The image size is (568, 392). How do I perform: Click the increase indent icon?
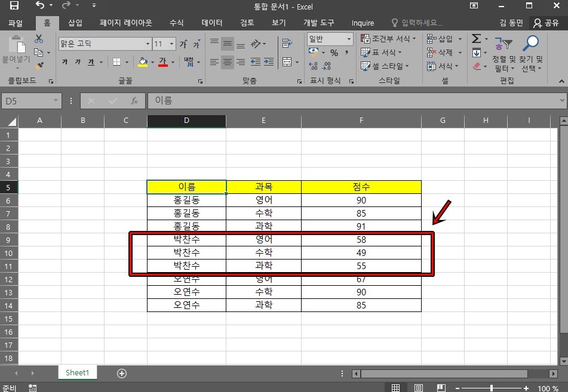[269, 62]
